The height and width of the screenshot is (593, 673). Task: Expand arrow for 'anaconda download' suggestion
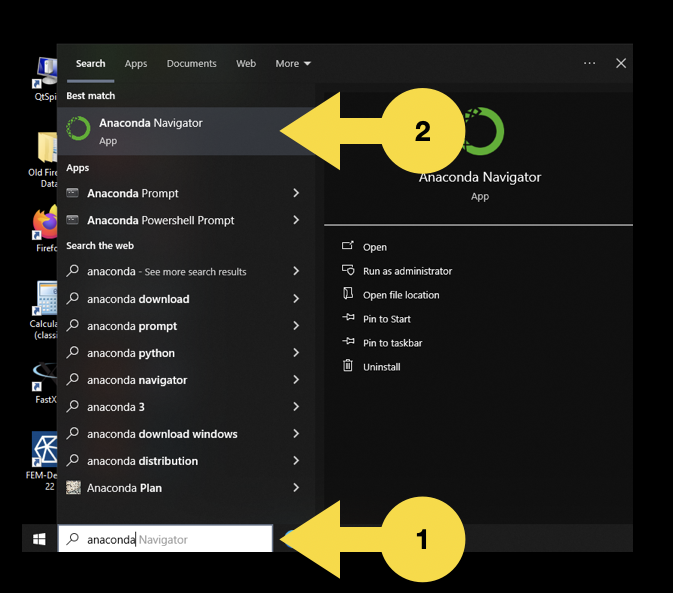click(296, 299)
